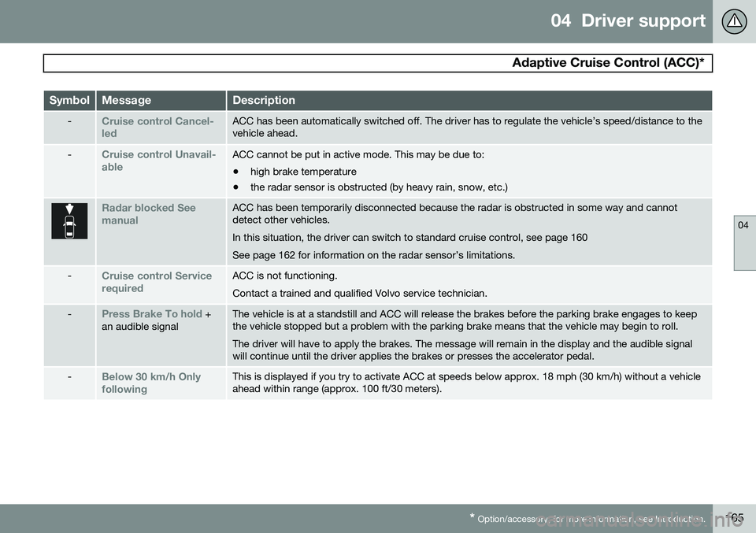Click the Message column header

tap(126, 101)
